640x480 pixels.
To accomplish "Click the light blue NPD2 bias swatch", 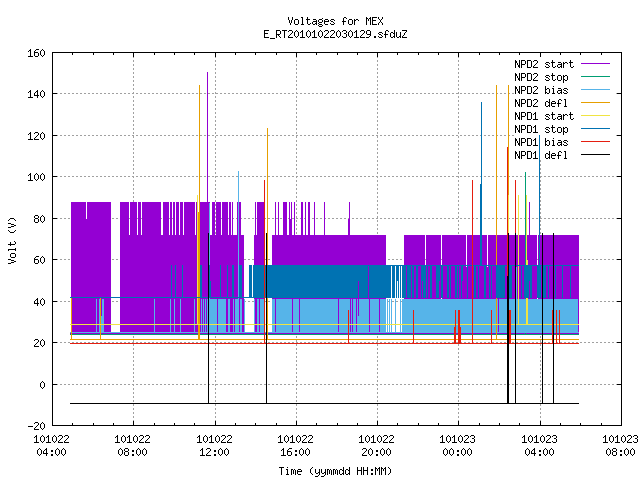I will 595,90.
